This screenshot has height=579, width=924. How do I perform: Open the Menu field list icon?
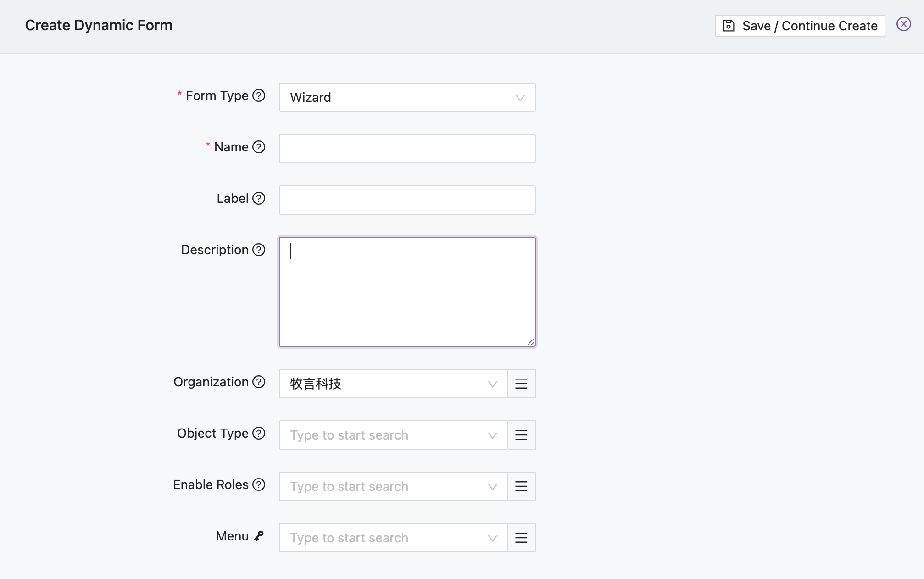click(x=521, y=538)
